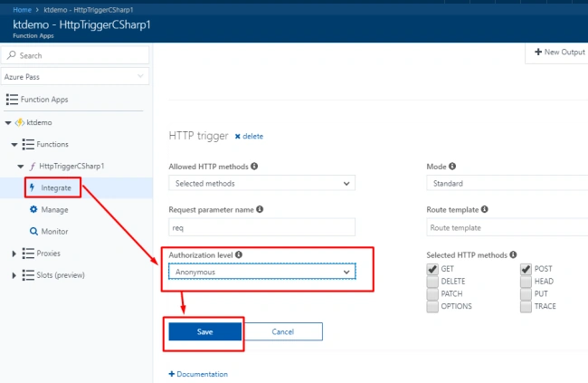
Task: Click the Slots (preview) list icon
Action: [x=28, y=275]
